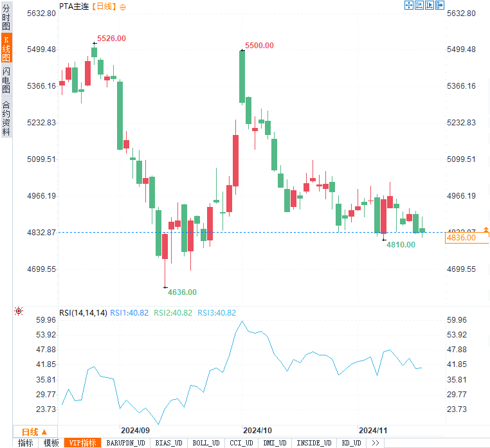The image size is (490, 448).
Task: Select the VIP指标 bottom tab
Action: click(82, 443)
